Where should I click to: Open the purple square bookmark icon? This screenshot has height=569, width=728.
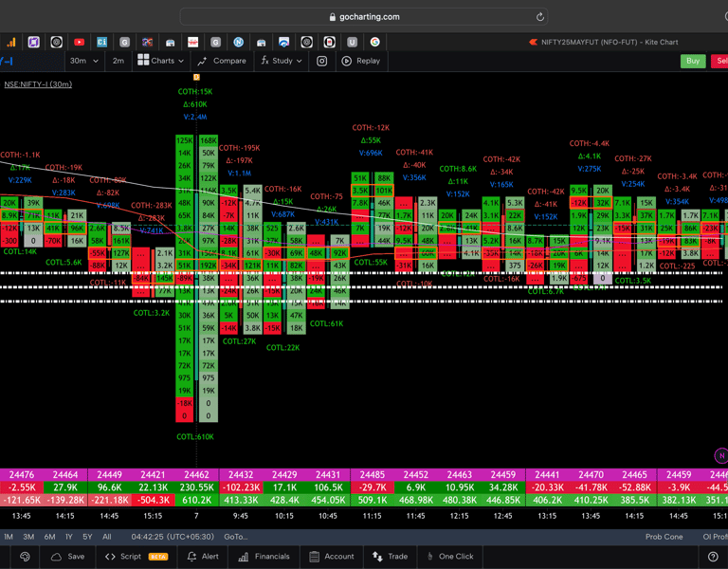coord(33,43)
